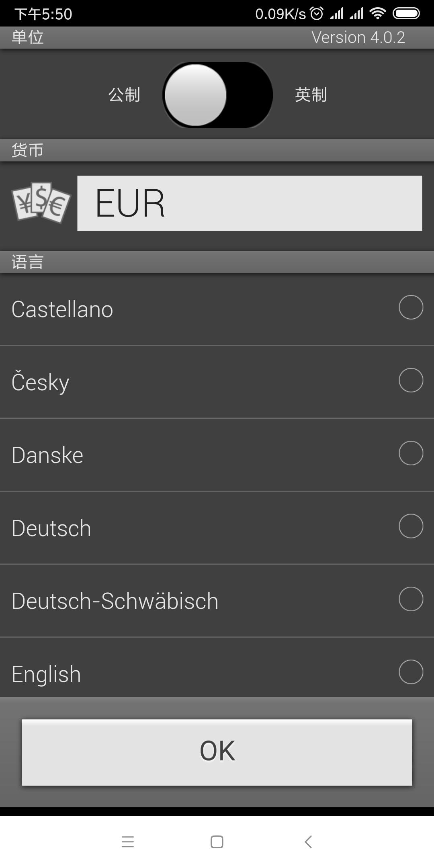Select the Castellano radio button

411,307
